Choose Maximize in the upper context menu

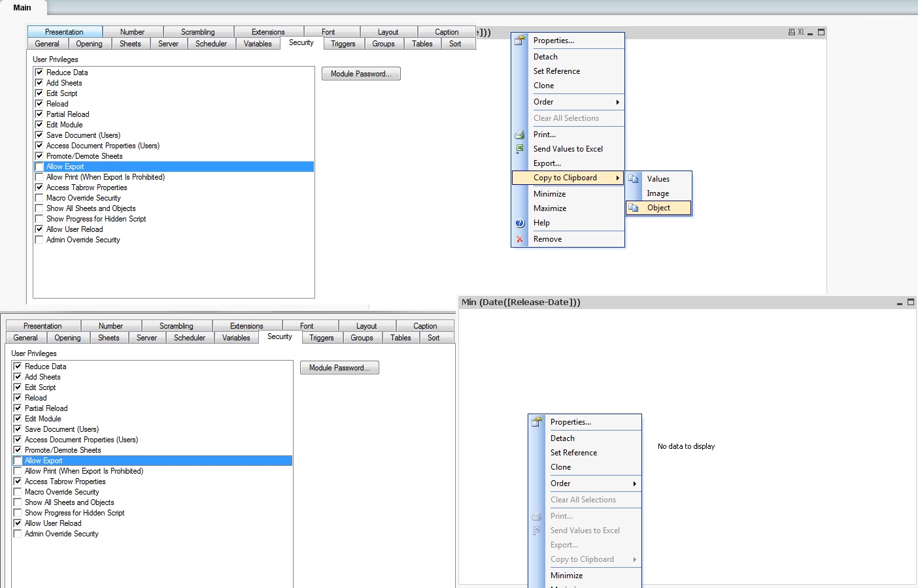click(568, 208)
